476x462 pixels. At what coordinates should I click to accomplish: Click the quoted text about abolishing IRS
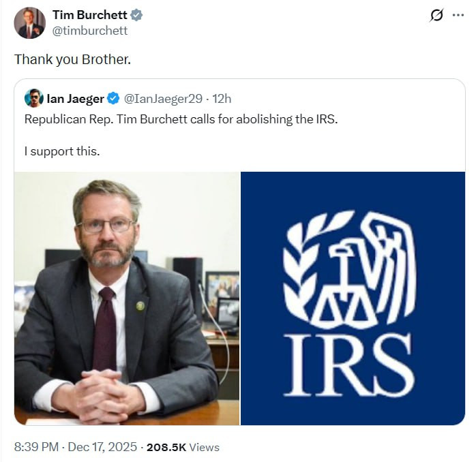coord(181,119)
